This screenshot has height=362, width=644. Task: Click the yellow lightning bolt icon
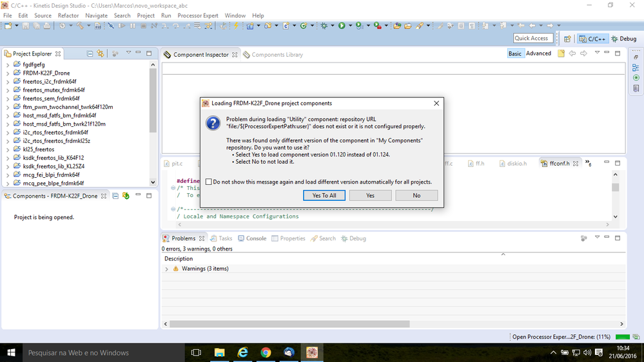tap(236, 26)
